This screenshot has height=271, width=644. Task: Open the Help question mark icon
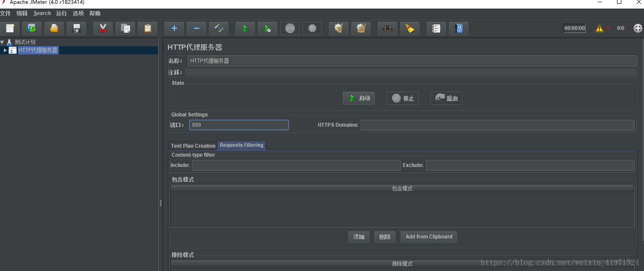(x=459, y=29)
